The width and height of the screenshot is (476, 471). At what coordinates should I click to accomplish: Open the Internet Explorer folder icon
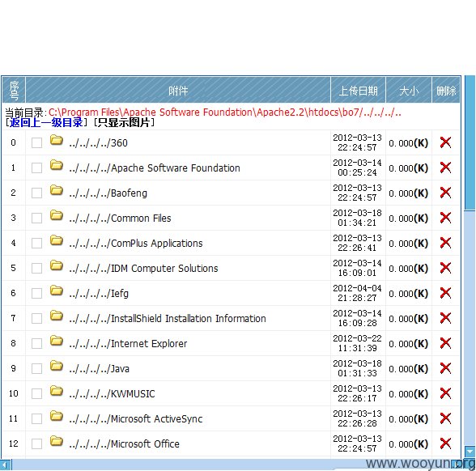point(57,341)
